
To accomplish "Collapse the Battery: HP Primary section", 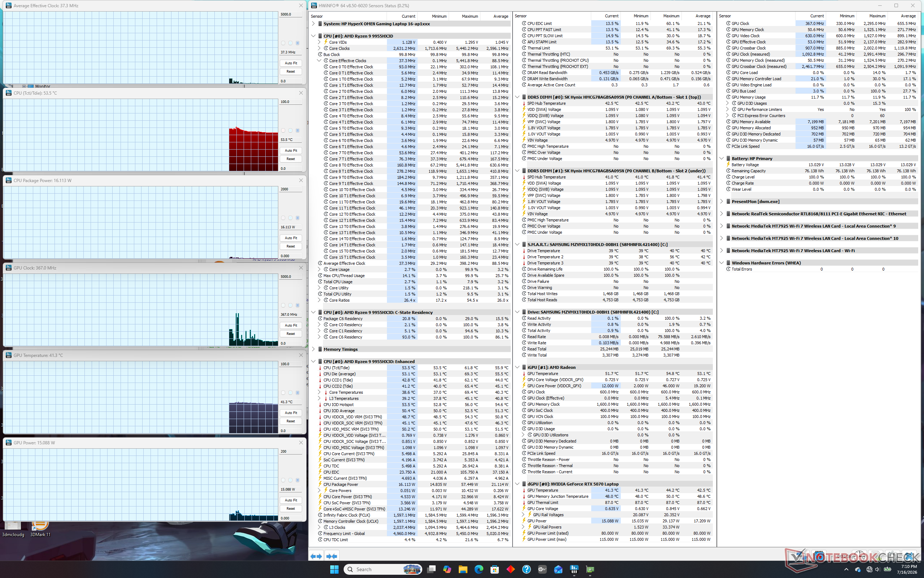I will 722,158.
